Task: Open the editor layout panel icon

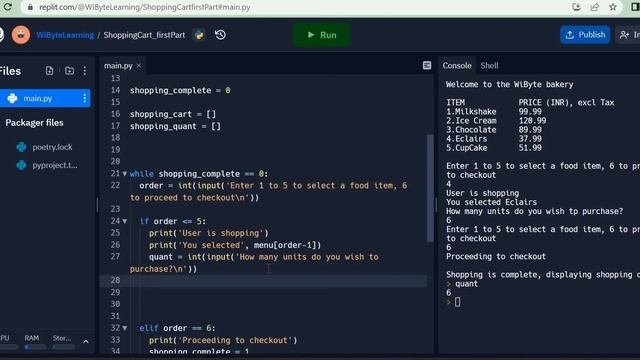Action: pos(427,66)
